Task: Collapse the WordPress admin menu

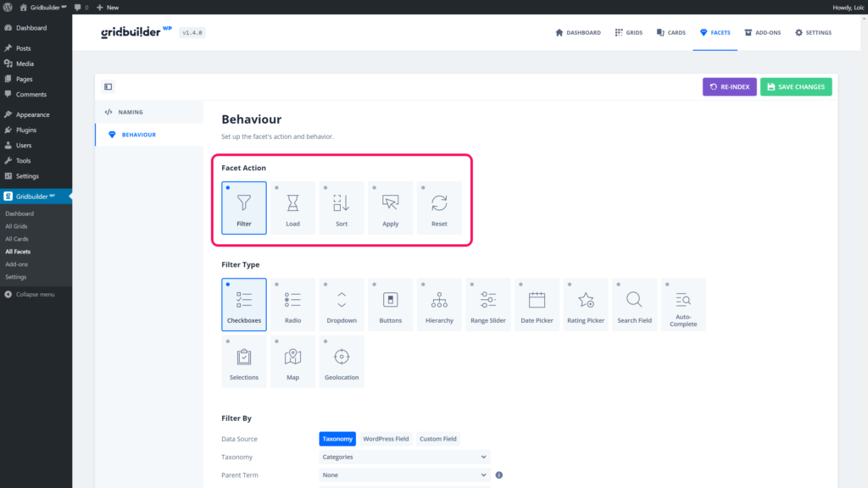Action: point(30,294)
